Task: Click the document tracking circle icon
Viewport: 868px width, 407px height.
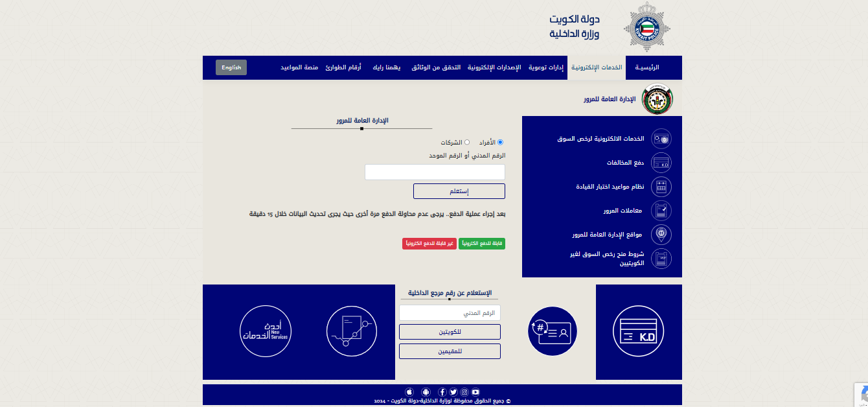Action: coord(351,332)
